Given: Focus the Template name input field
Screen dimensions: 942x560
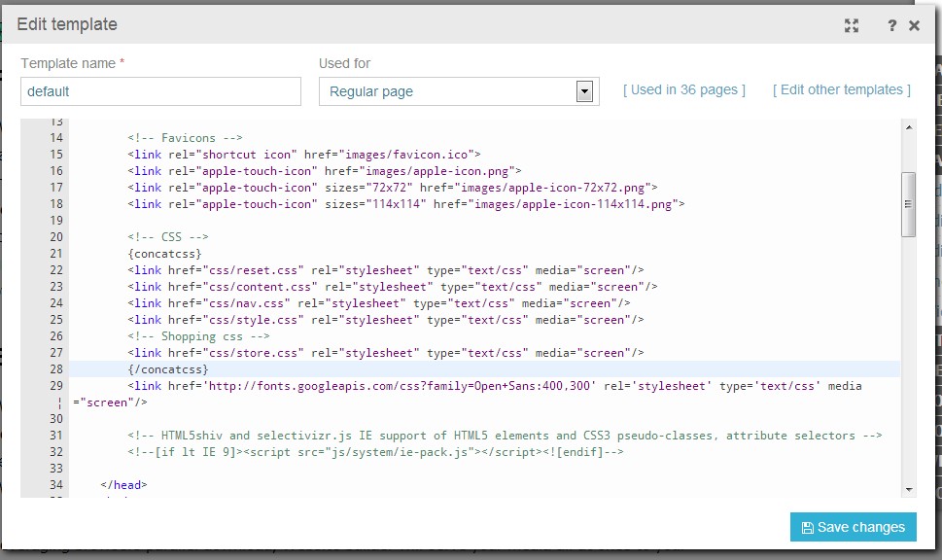Looking at the screenshot, I should pyautogui.click(x=160, y=91).
